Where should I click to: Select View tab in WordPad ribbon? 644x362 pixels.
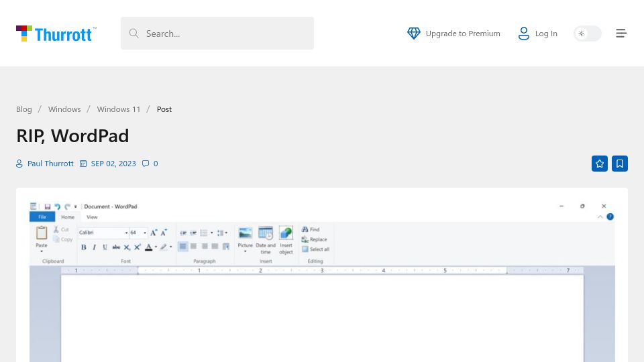(x=92, y=217)
